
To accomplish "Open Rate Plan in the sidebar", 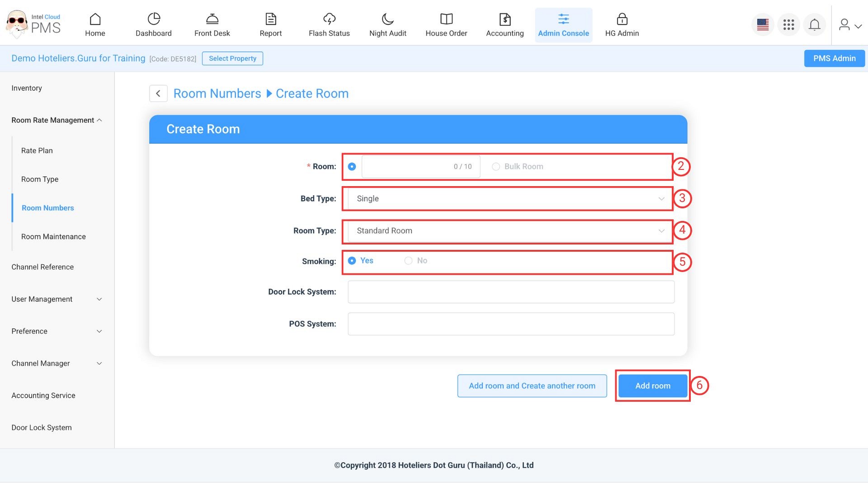I will point(37,151).
